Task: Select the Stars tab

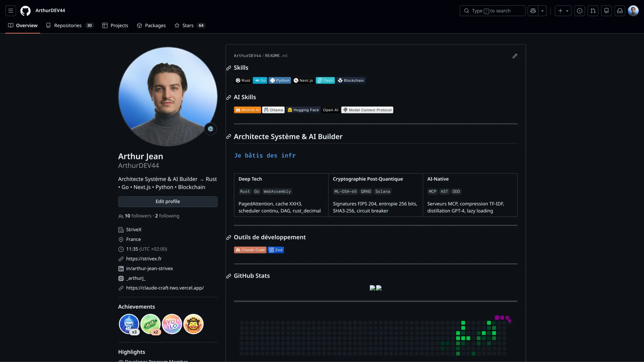Action: tap(188, 25)
